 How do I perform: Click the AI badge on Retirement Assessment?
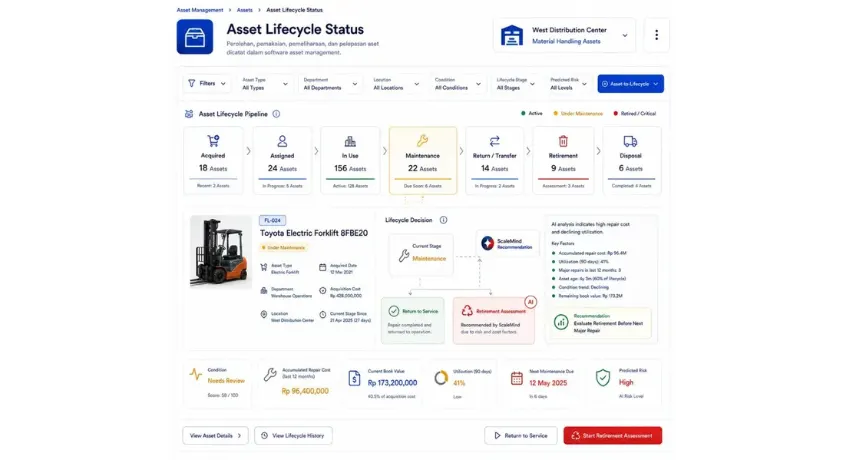click(x=530, y=302)
